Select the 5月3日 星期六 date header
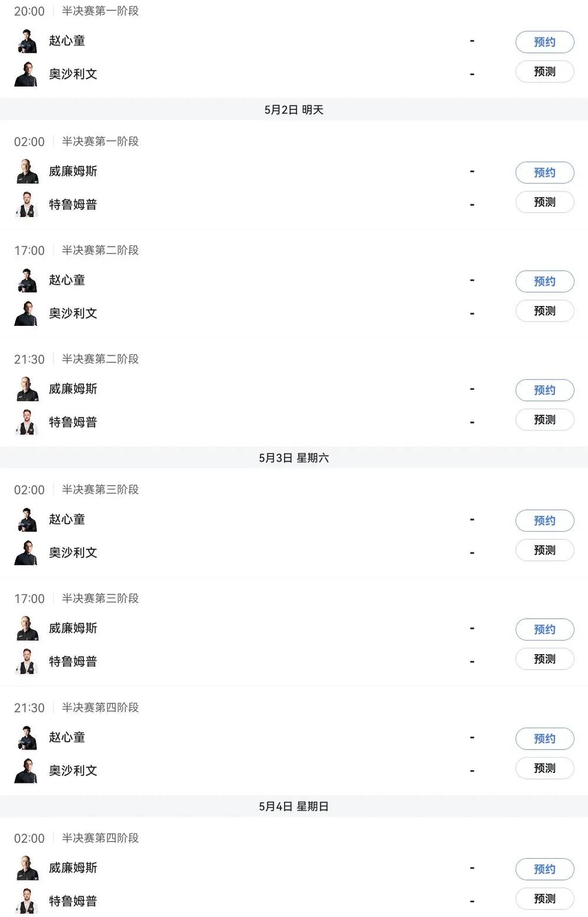 294,458
